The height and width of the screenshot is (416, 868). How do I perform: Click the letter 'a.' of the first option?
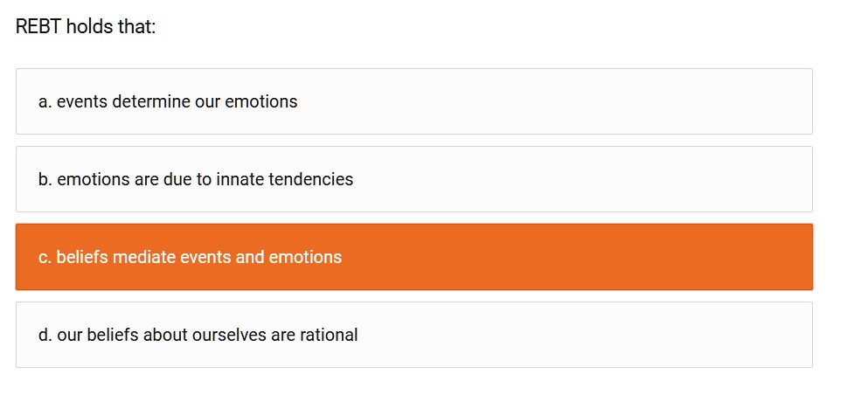pyautogui.click(x=45, y=101)
